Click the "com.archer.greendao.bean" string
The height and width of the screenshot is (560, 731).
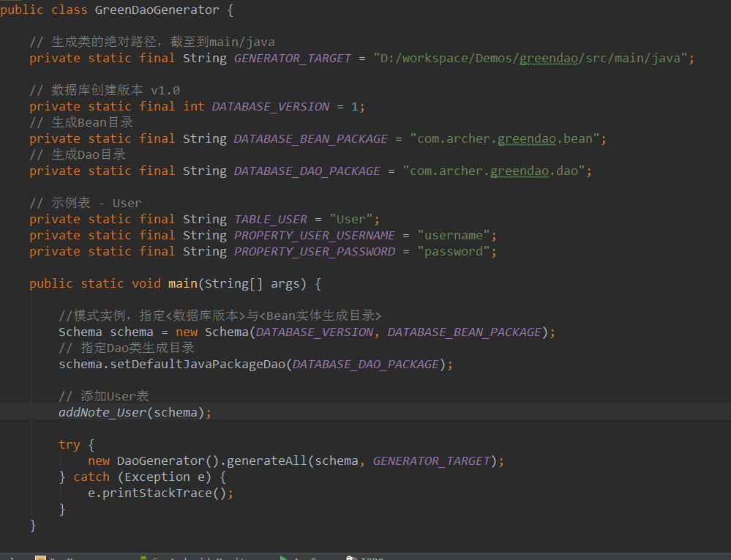coord(505,138)
